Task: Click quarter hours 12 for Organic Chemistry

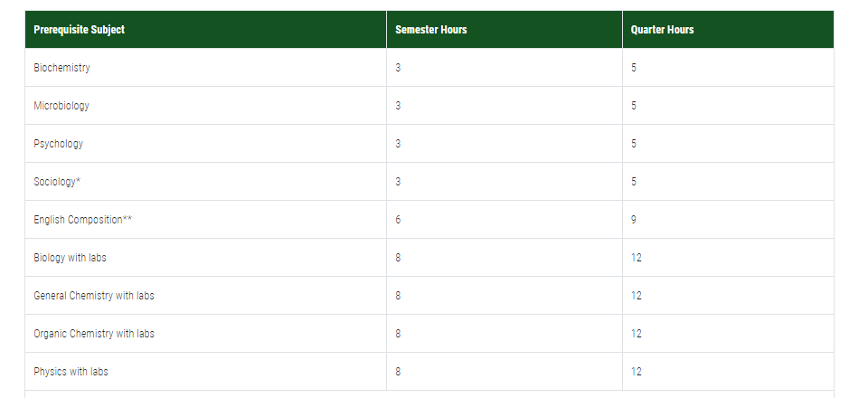Action: tap(636, 334)
